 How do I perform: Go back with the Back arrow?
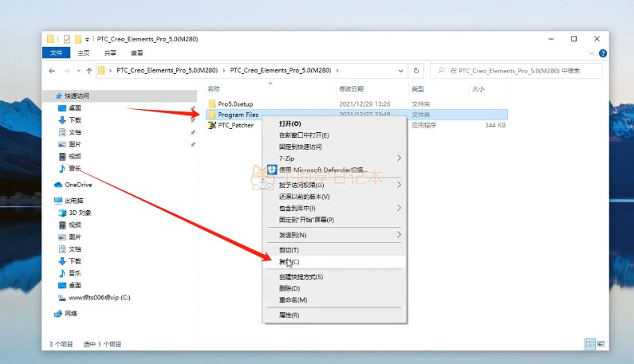pyautogui.click(x=52, y=71)
